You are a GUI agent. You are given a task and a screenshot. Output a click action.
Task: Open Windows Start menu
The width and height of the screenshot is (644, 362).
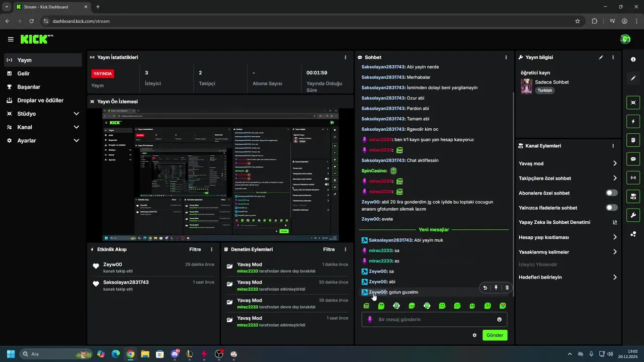[11, 354]
